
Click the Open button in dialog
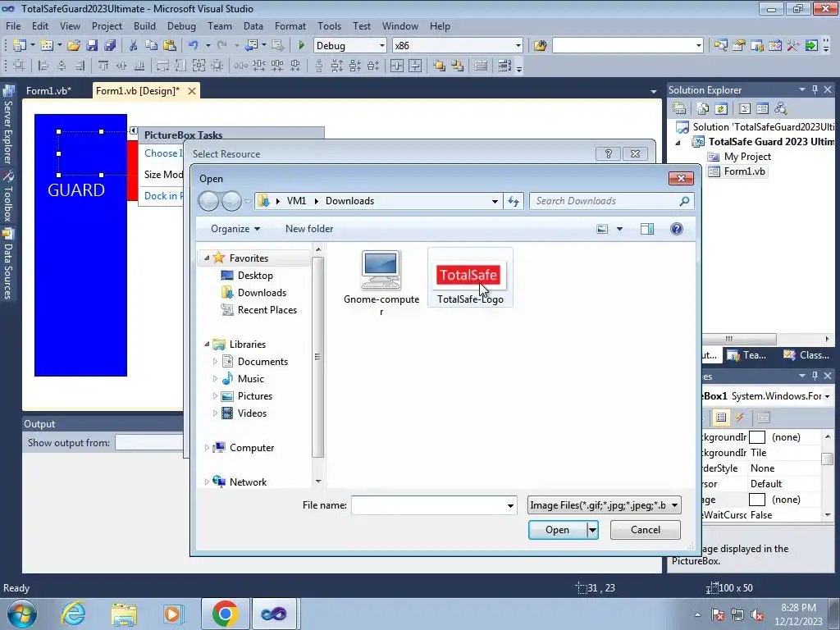[557, 530]
